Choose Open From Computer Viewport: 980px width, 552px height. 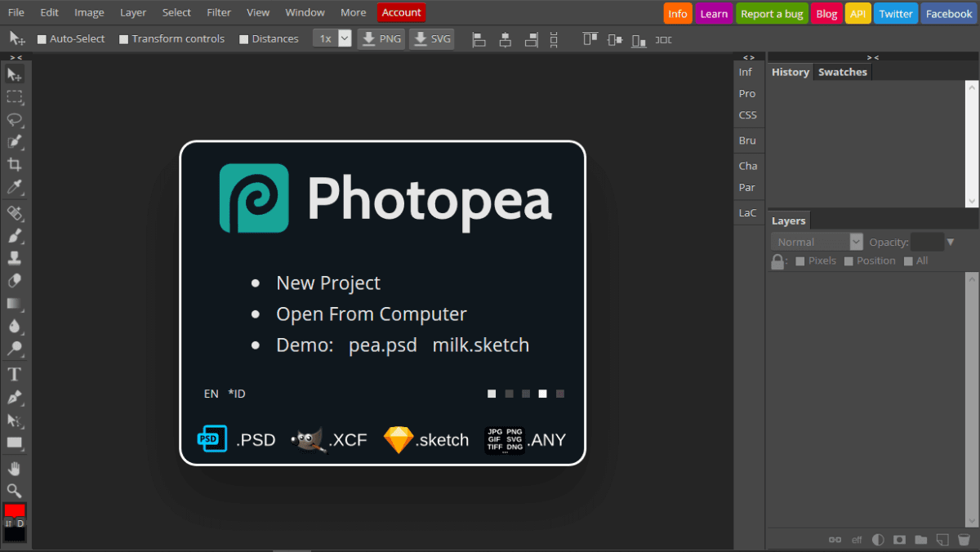[x=372, y=314]
